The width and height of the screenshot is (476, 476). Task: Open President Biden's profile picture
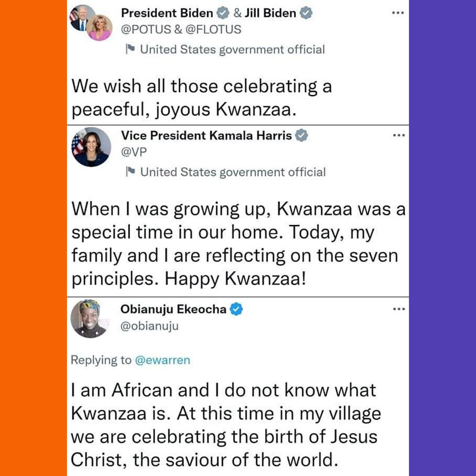coord(80,18)
